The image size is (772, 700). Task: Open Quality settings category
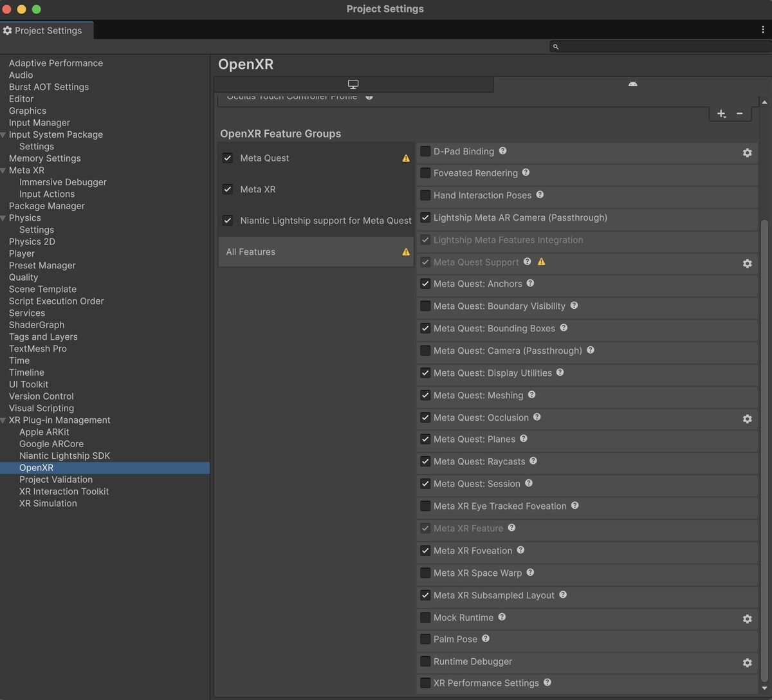point(23,277)
